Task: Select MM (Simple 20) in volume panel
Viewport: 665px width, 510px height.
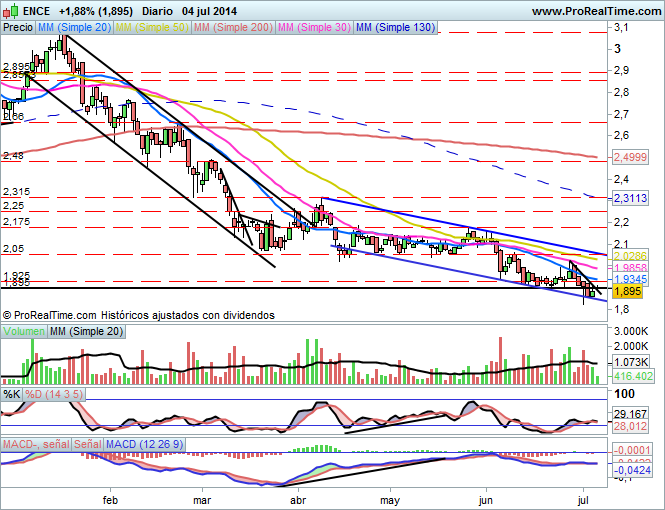Action: click(86, 331)
